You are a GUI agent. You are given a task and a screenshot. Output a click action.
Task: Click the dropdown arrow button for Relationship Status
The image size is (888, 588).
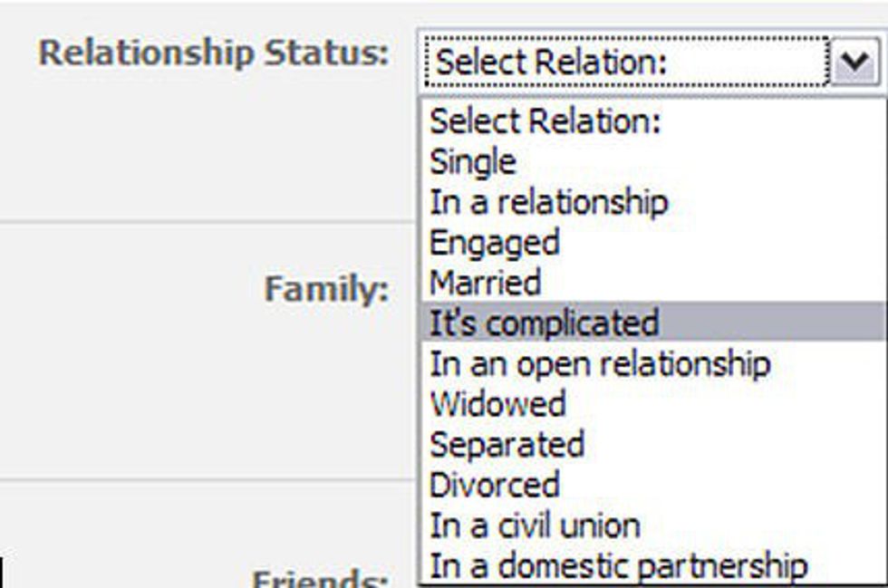(854, 63)
